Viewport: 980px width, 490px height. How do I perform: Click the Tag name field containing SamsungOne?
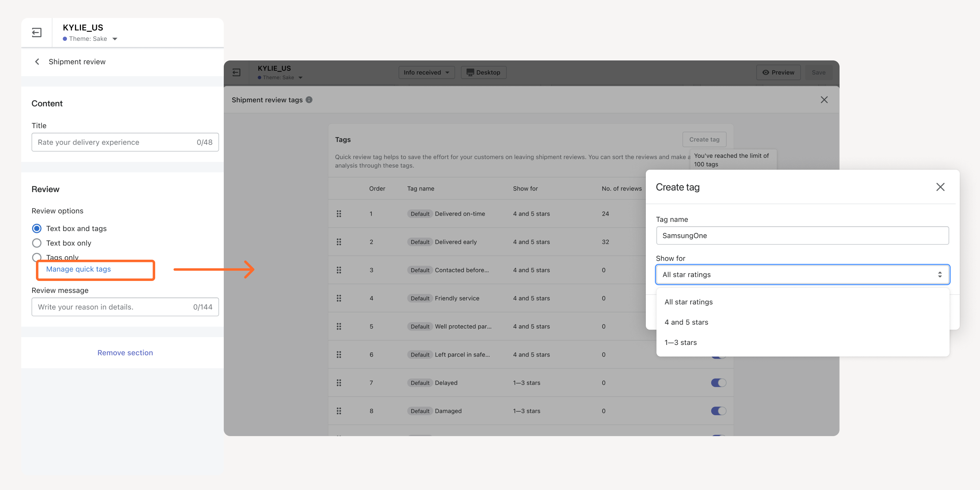802,236
